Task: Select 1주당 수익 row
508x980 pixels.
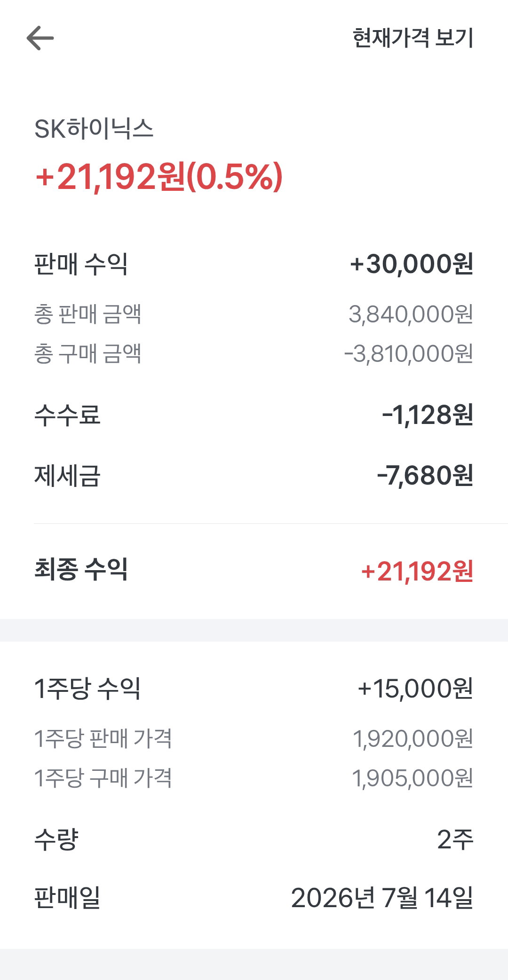Action: (x=254, y=689)
